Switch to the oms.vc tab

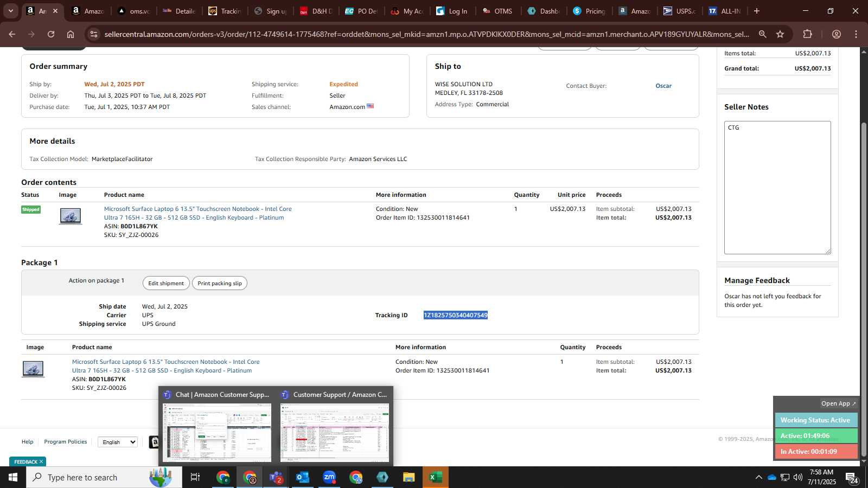coord(134,11)
